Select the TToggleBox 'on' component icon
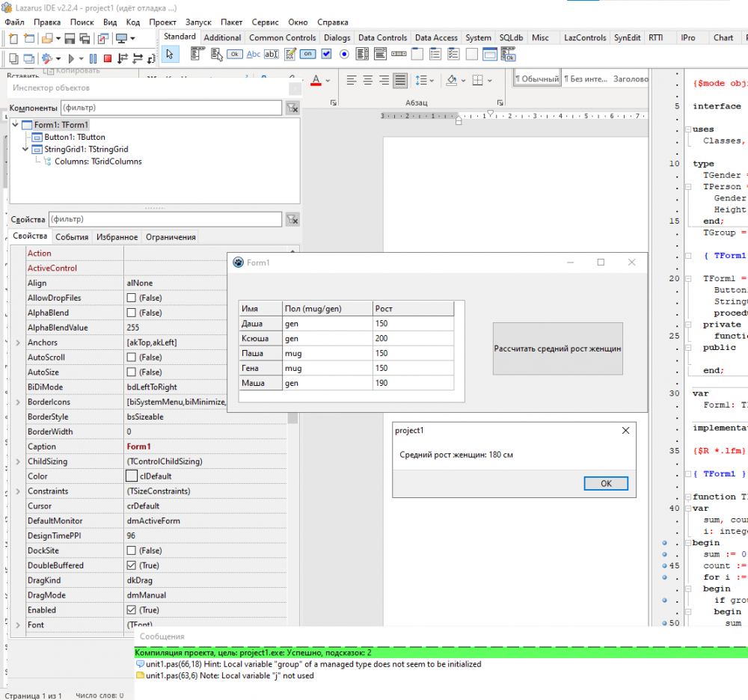Screen dimensions: 748x700 pos(307,54)
